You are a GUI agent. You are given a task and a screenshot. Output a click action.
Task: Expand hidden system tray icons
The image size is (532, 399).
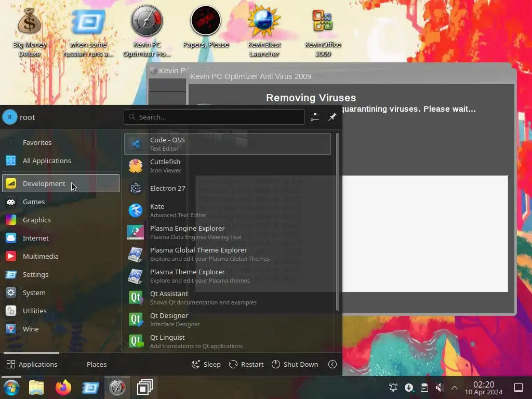[x=455, y=388]
